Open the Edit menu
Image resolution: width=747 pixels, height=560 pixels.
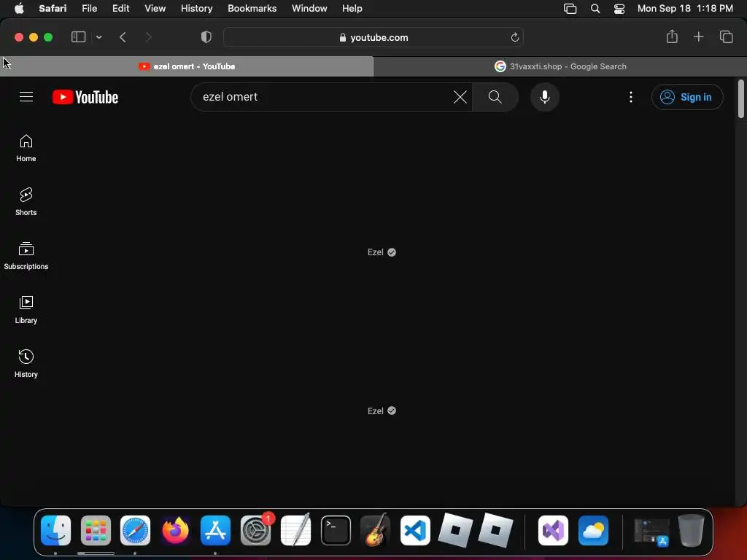120,9
